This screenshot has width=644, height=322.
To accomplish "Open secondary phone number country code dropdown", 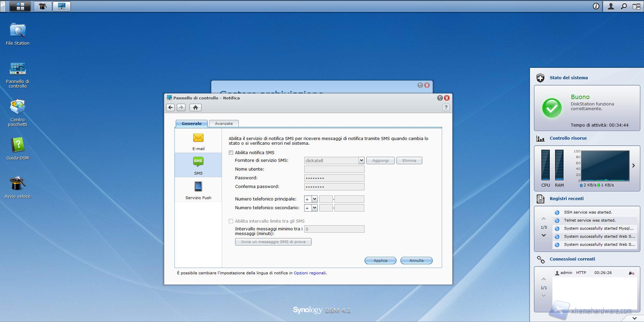I will pyautogui.click(x=314, y=208).
